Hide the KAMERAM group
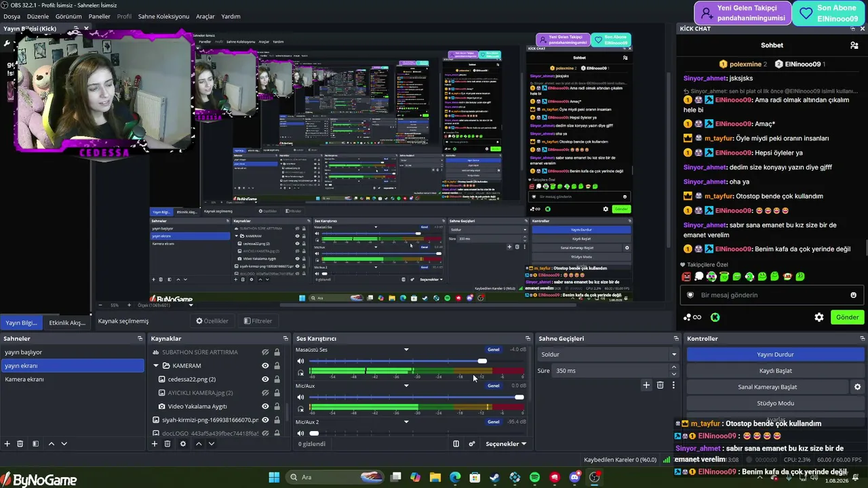The width and height of the screenshot is (868, 488). (266, 366)
